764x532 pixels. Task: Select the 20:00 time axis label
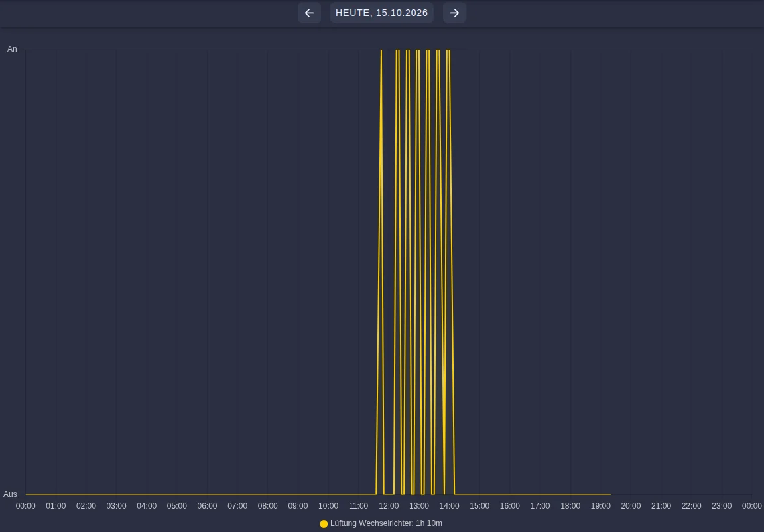631,506
